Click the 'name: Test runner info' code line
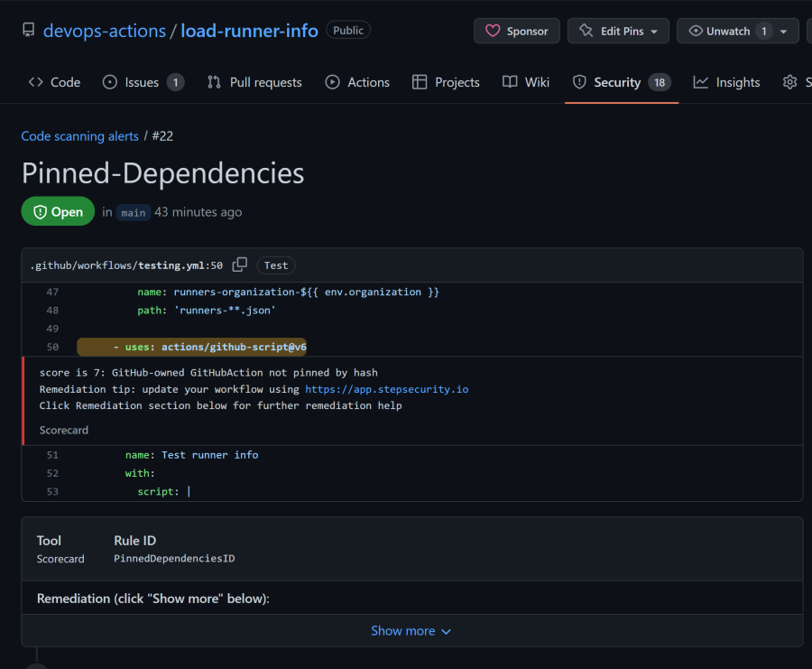 coord(191,455)
